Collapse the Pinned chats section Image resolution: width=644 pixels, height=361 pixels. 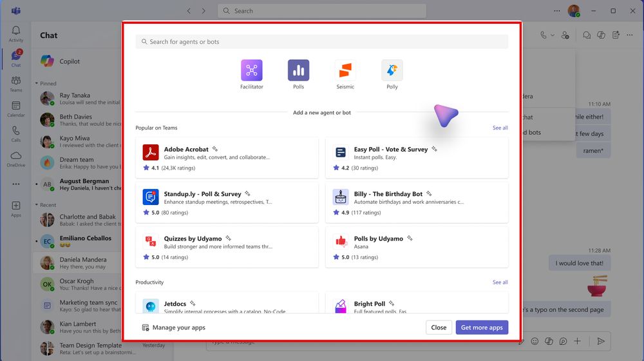click(x=37, y=83)
